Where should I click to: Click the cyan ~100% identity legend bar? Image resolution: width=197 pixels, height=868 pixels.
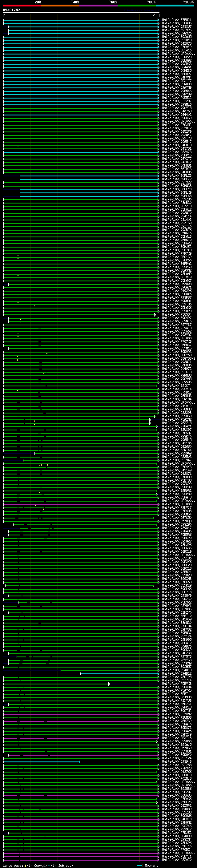pyautogui.click(x=175, y=6)
